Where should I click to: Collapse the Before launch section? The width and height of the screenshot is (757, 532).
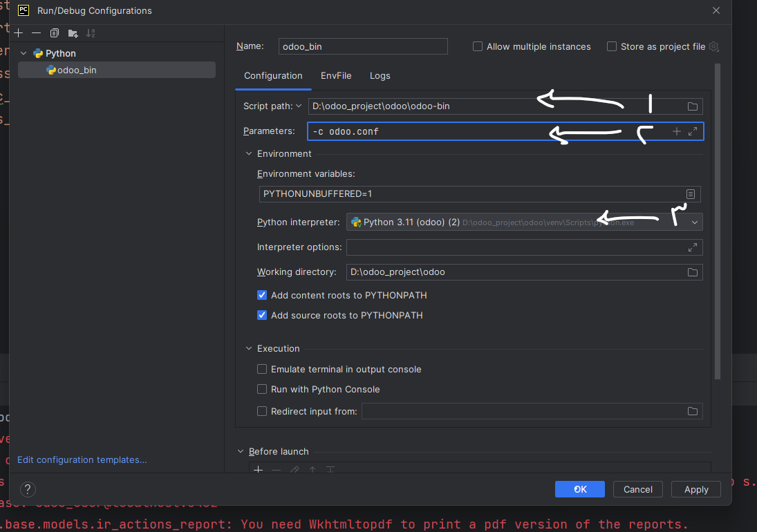point(241,451)
